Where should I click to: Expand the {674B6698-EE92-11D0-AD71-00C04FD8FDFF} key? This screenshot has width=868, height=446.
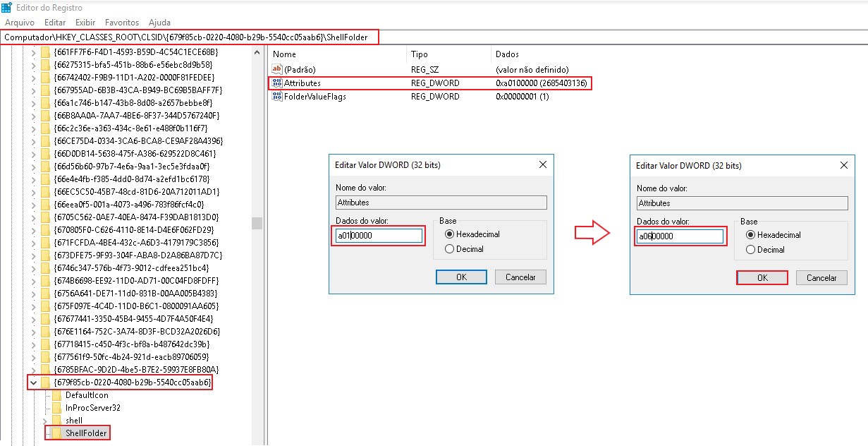coord(33,281)
